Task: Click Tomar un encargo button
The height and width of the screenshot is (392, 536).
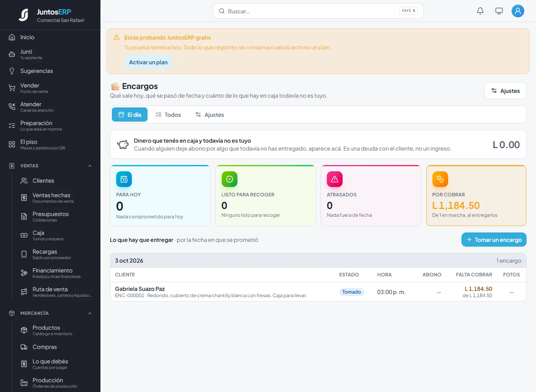Action: click(x=494, y=240)
